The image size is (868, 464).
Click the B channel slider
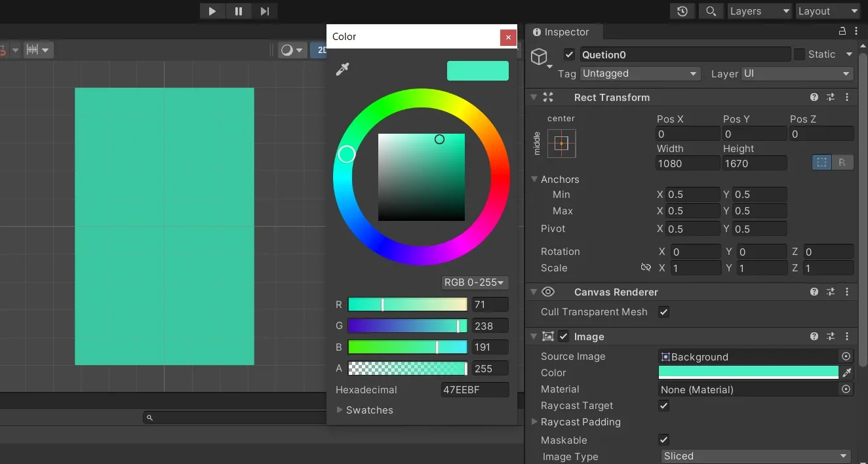[408, 347]
